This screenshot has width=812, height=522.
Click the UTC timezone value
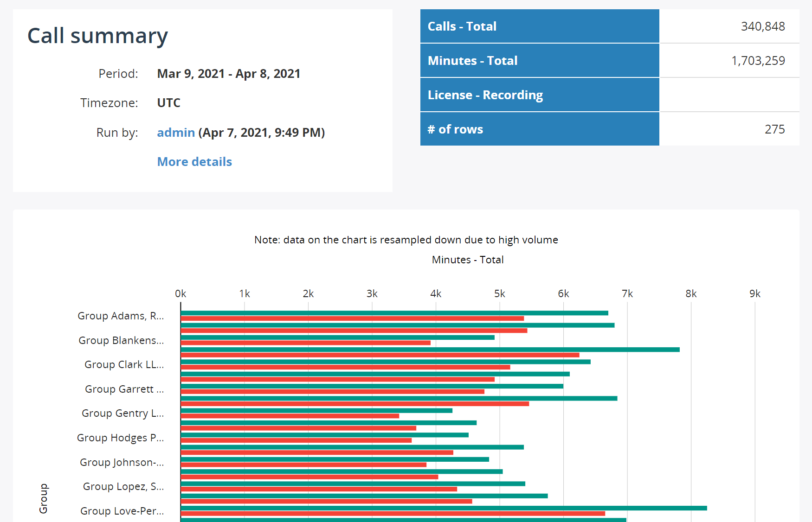pyautogui.click(x=169, y=103)
